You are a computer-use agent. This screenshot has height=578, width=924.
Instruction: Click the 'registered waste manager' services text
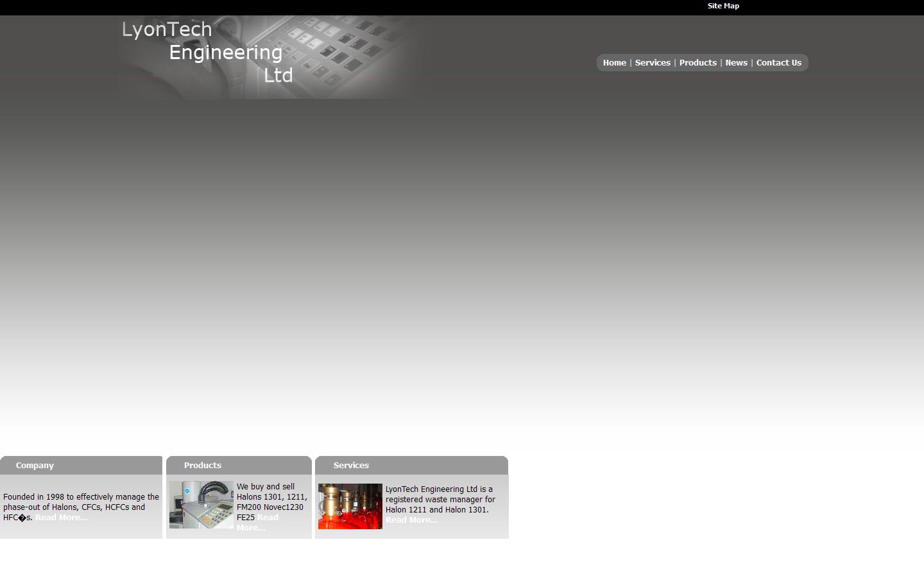coord(440,499)
